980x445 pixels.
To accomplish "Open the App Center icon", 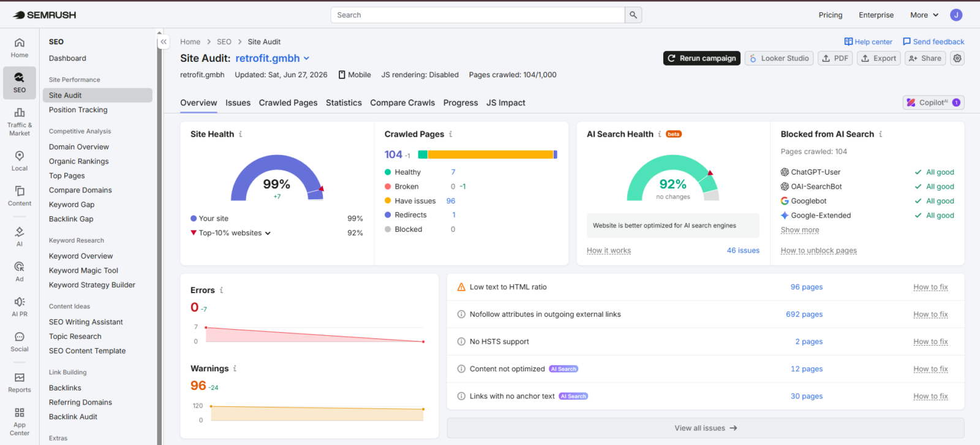I will point(20,421).
